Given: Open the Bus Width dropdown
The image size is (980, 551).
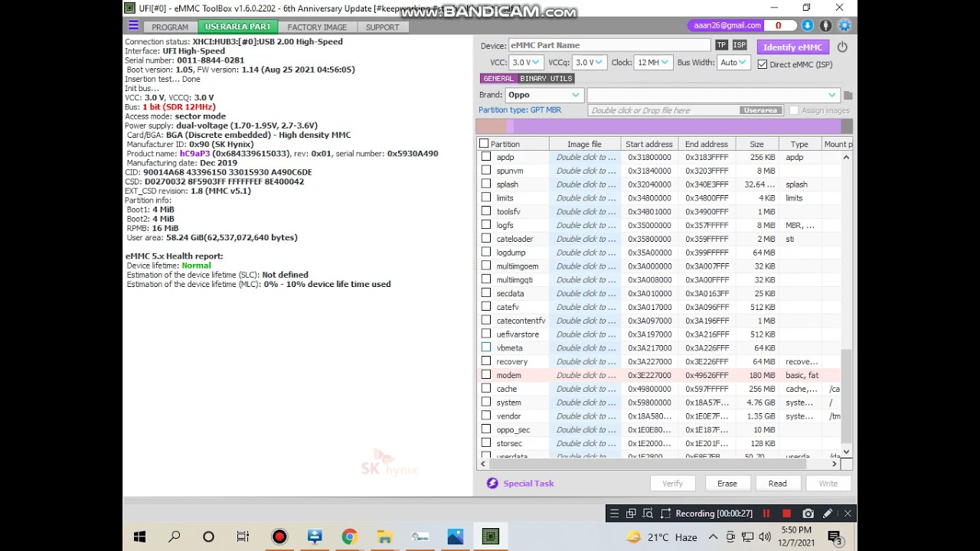Looking at the screenshot, I should tap(733, 63).
